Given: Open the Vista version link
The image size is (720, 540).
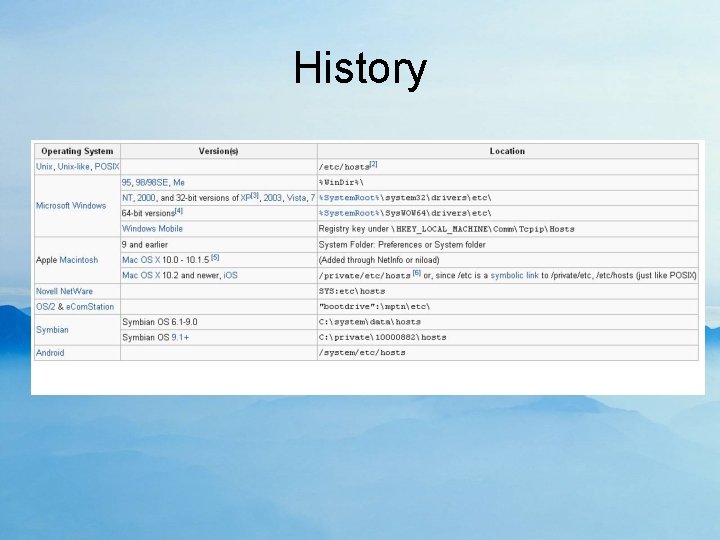Looking at the screenshot, I should (296, 198).
